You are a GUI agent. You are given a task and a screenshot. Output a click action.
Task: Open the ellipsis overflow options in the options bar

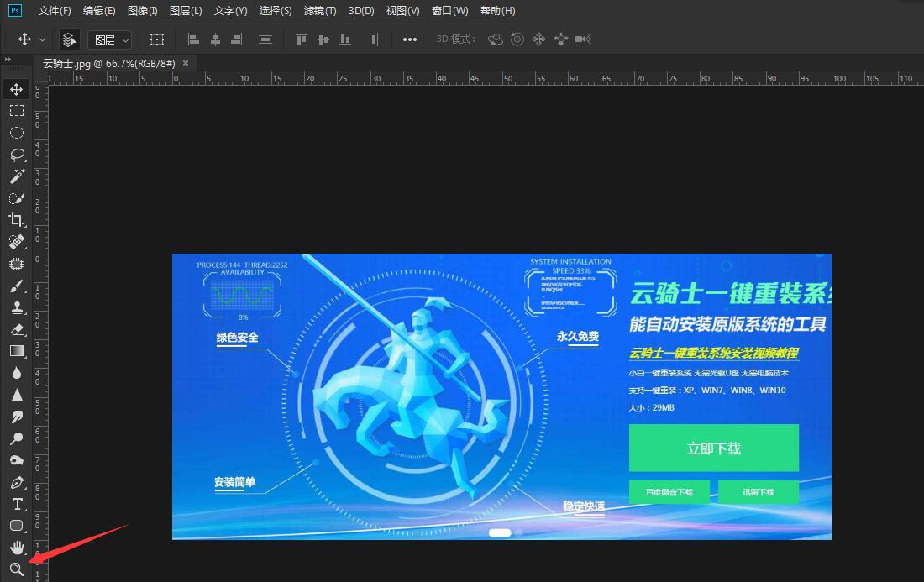pyautogui.click(x=410, y=39)
